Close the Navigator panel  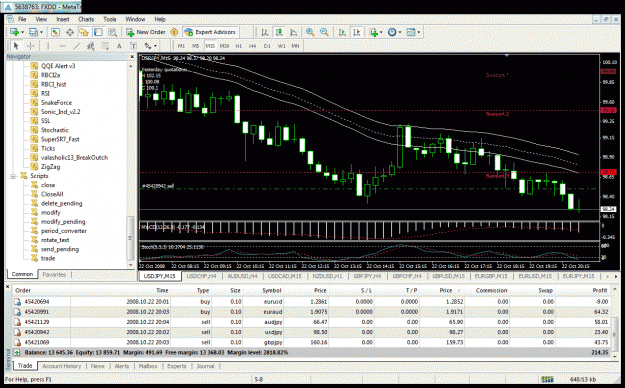(132, 57)
